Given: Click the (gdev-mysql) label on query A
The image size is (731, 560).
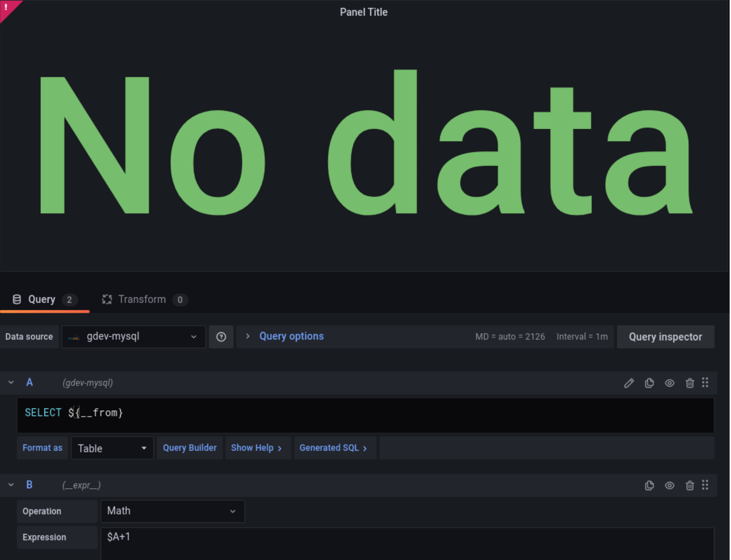Looking at the screenshot, I should coord(88,383).
